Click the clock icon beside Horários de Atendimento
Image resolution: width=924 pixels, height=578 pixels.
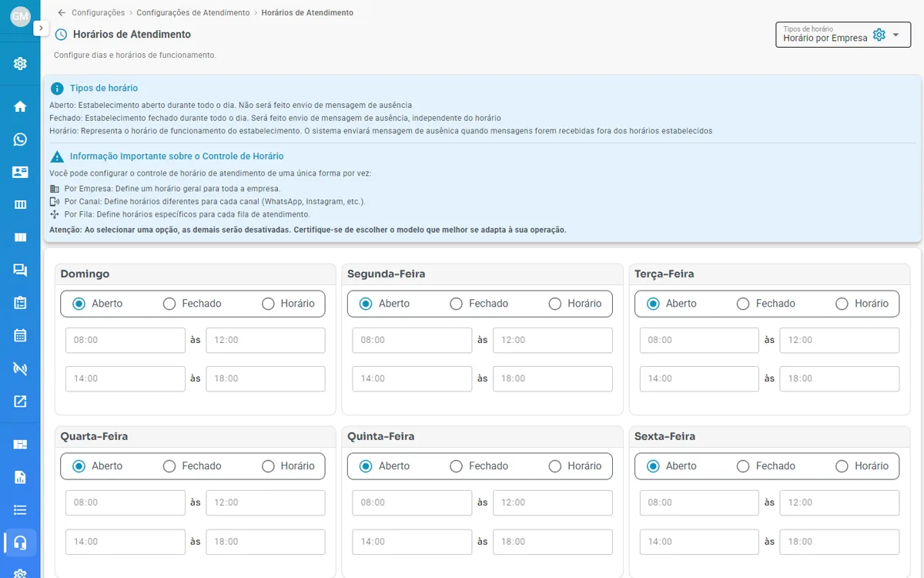(x=61, y=35)
